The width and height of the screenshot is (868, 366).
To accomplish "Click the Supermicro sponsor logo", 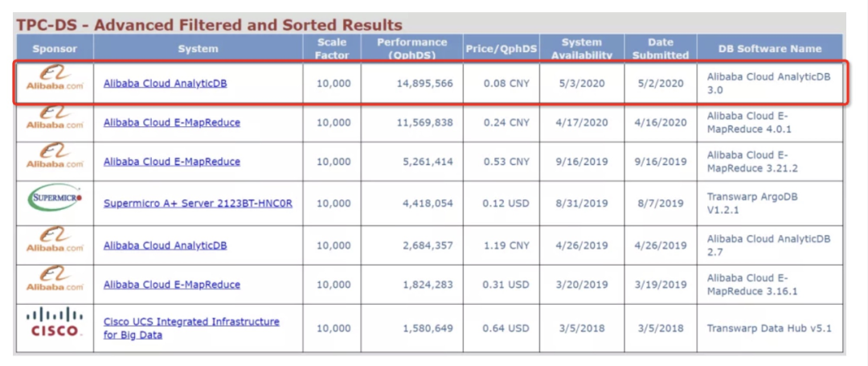I will pos(55,198).
